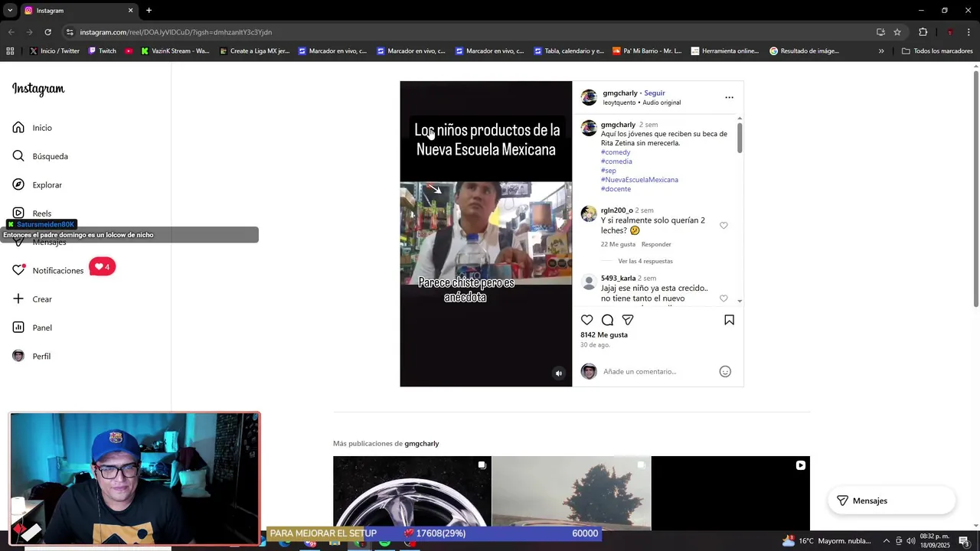The width and height of the screenshot is (980, 551).
Task: Bookmark this page with star icon
Action: point(897,32)
